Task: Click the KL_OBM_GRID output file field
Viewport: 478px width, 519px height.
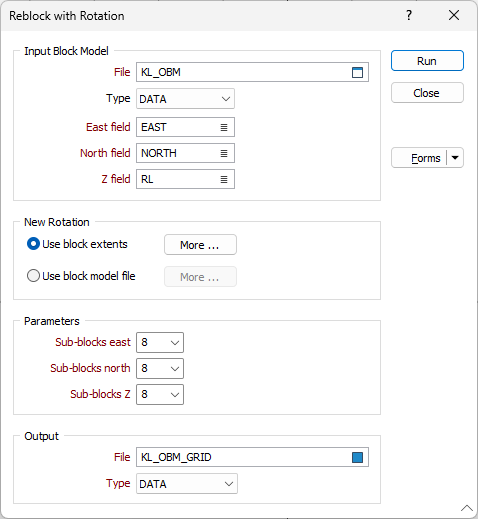Action: [x=252, y=457]
